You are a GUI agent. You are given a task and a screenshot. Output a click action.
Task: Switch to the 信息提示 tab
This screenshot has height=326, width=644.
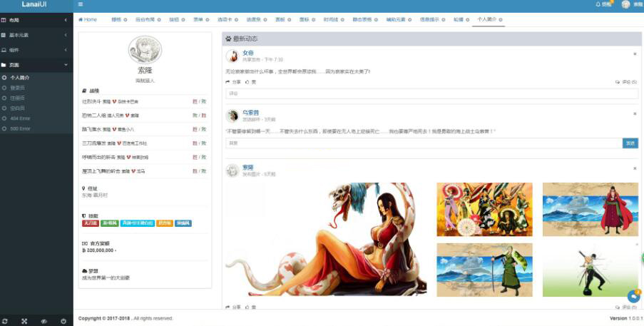(429, 20)
